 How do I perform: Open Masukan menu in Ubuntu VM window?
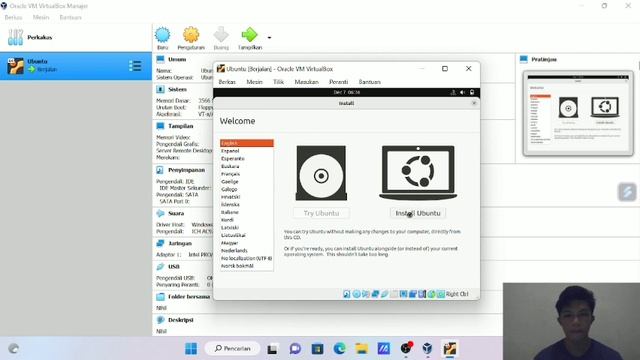pos(306,82)
